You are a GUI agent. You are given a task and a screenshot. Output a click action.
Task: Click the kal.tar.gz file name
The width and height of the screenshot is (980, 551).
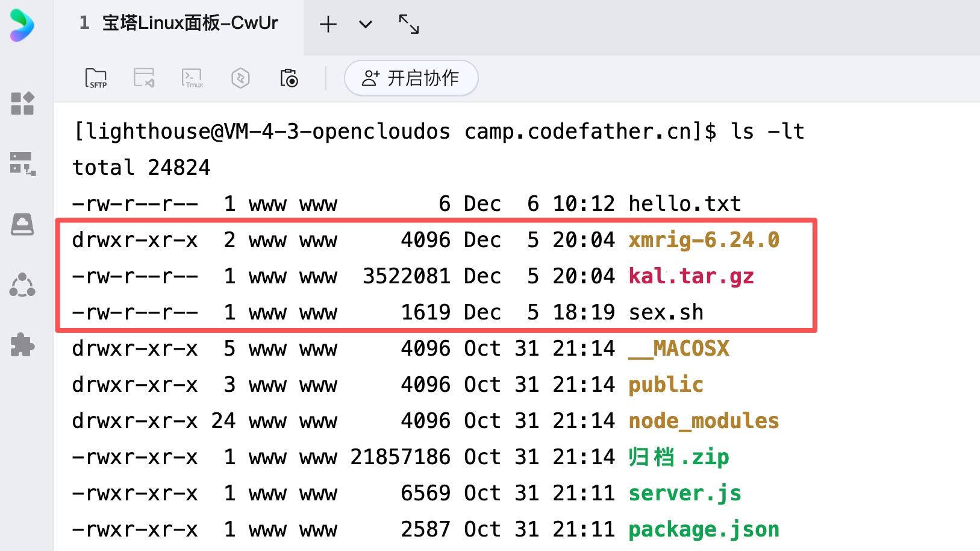[691, 276]
